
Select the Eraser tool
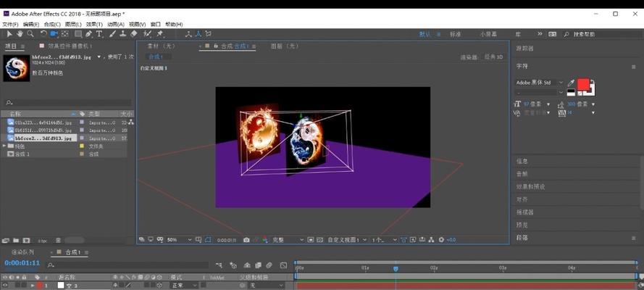click(x=133, y=34)
